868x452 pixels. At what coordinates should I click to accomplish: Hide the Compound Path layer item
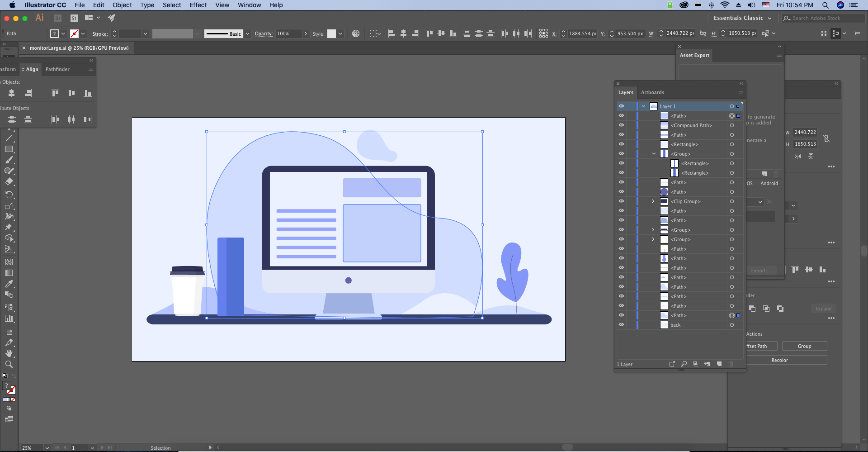pos(622,125)
